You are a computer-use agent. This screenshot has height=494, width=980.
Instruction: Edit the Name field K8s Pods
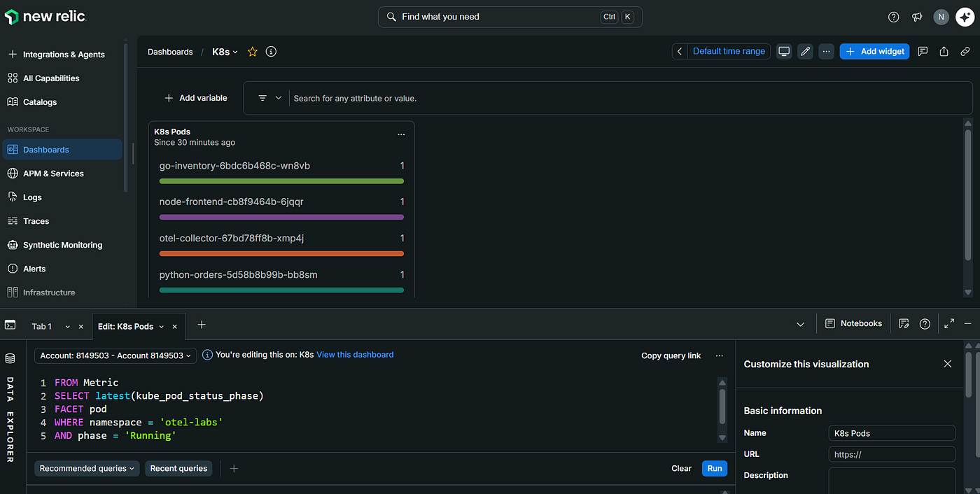click(892, 433)
